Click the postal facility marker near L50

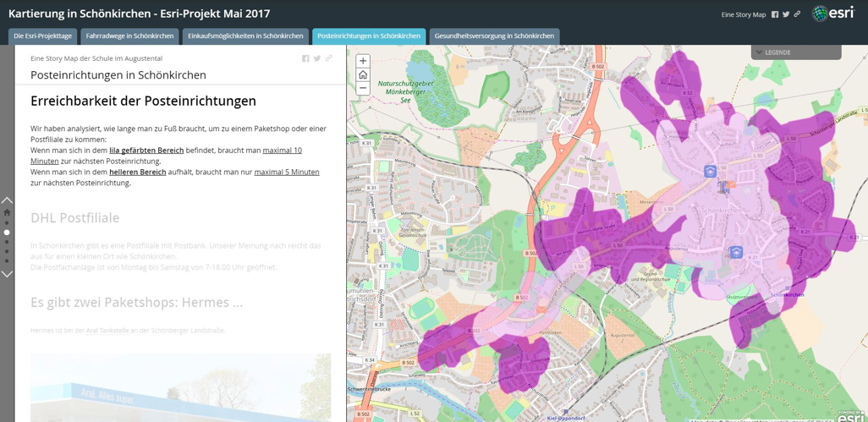pos(710,172)
